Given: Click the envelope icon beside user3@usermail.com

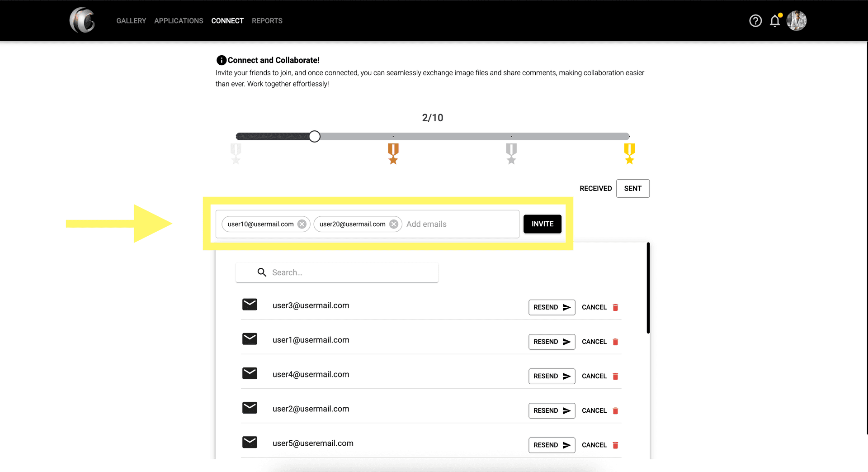Looking at the screenshot, I should [250, 305].
